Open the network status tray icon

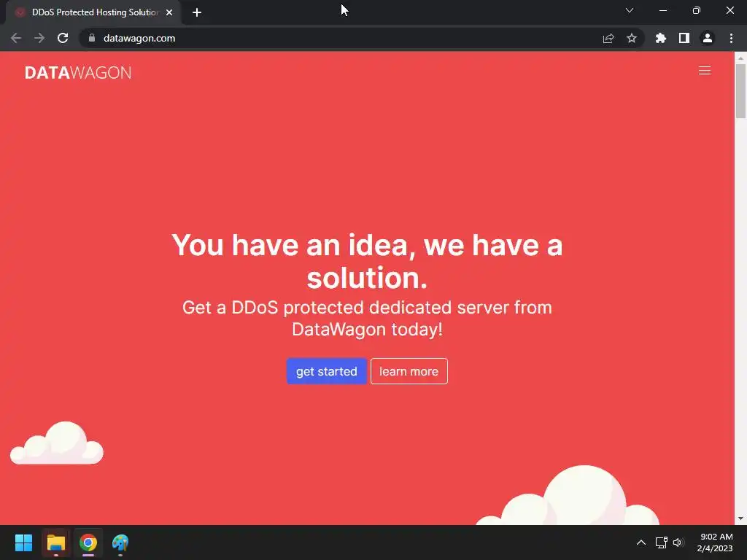[x=661, y=542]
